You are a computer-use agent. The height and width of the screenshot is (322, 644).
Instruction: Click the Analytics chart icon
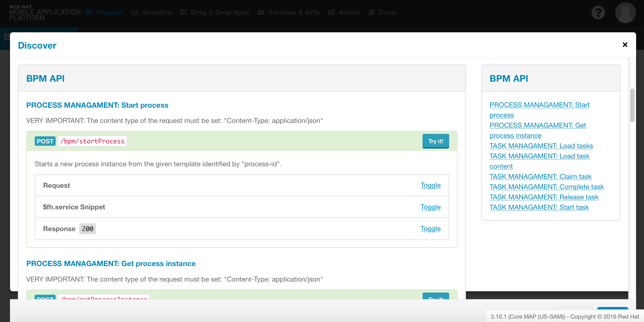[135, 12]
